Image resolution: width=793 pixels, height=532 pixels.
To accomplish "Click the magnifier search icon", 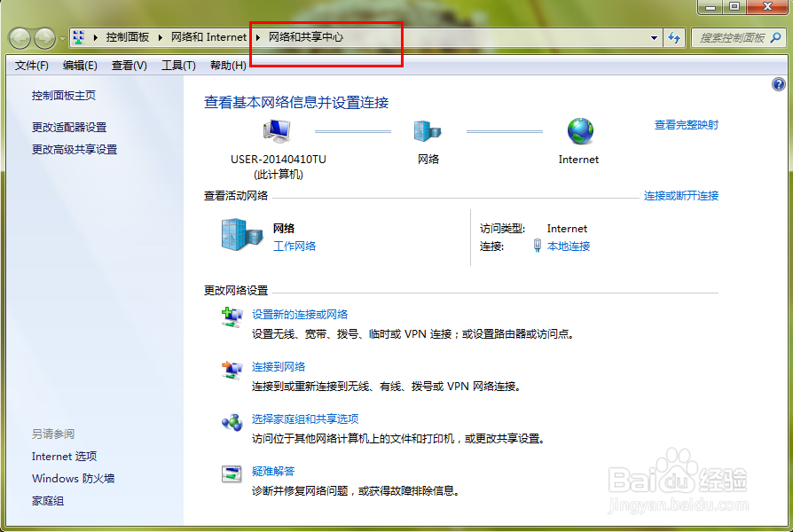I will click(x=776, y=37).
